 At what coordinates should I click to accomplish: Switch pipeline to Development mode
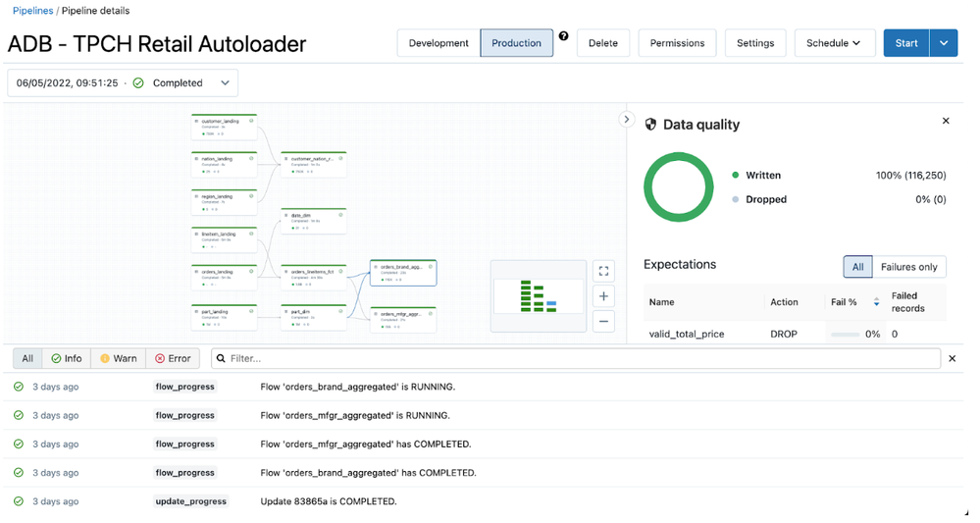pyautogui.click(x=438, y=43)
